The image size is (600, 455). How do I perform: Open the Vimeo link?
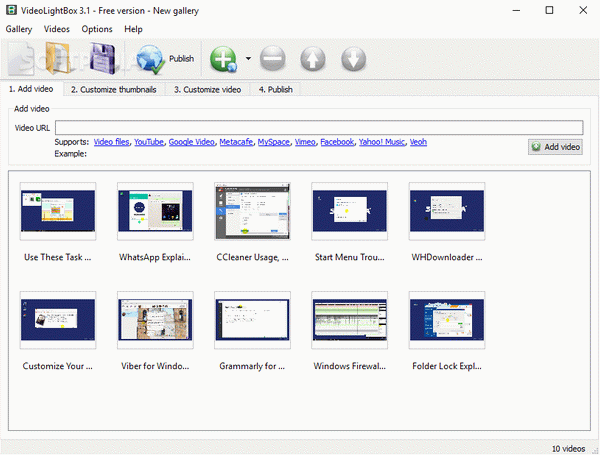(x=305, y=142)
